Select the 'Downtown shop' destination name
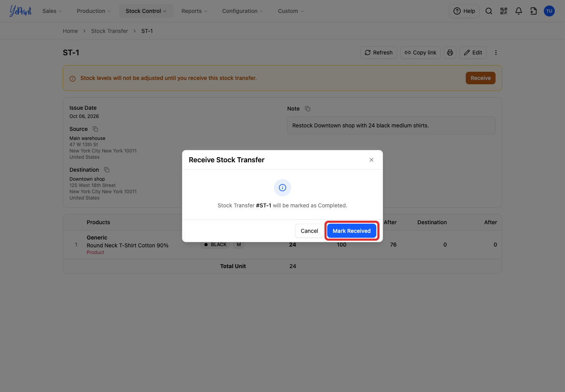This screenshot has height=392, width=565. click(x=87, y=179)
